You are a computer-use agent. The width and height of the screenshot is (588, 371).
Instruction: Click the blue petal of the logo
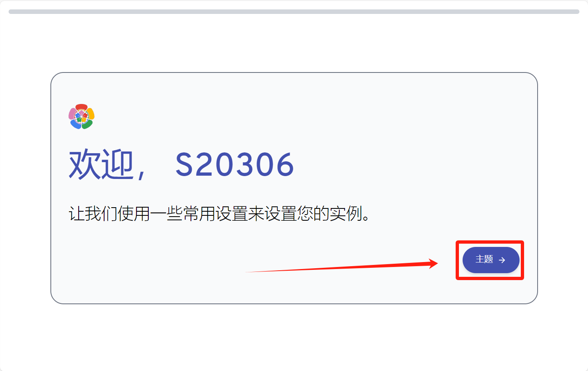76,124
